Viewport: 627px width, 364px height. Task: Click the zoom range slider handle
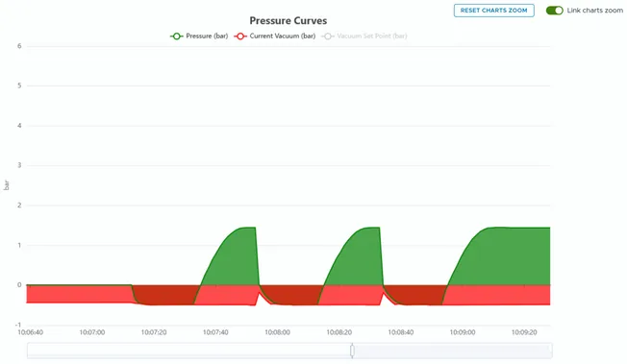point(352,351)
